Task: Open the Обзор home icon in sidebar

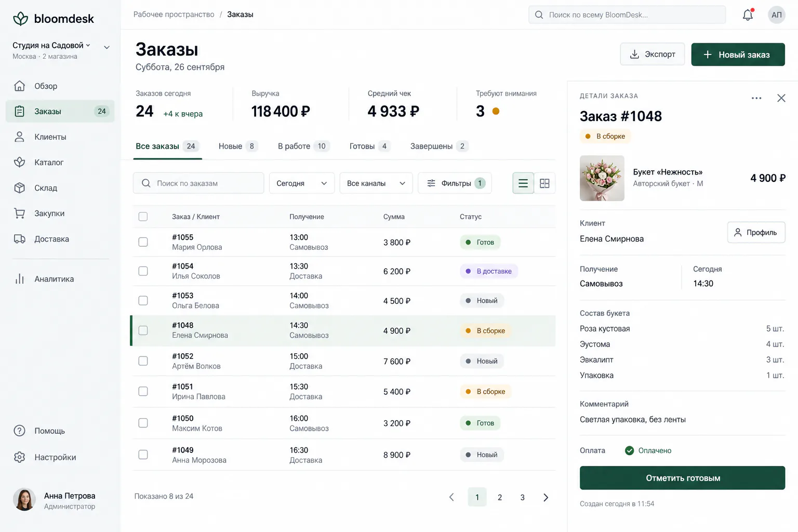Action: (19, 86)
